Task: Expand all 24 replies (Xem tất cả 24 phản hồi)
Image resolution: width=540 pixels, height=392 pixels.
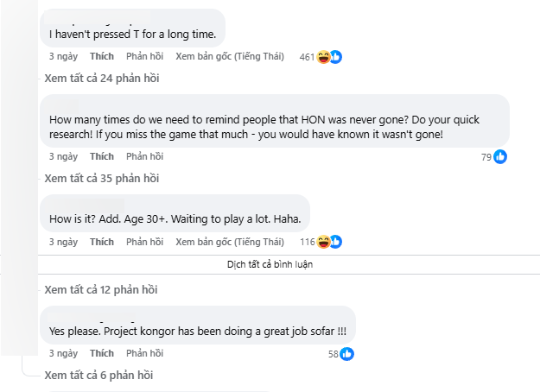Action: [x=101, y=79]
